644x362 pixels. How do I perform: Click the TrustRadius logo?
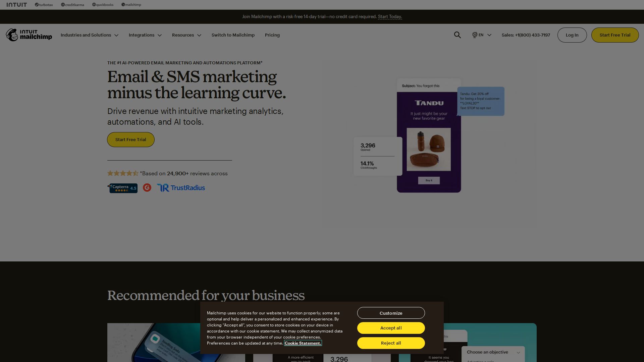point(181,188)
